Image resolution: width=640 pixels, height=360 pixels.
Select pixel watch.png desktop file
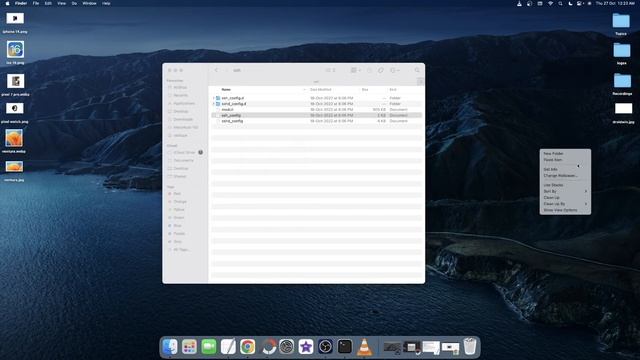pyautogui.click(x=15, y=112)
